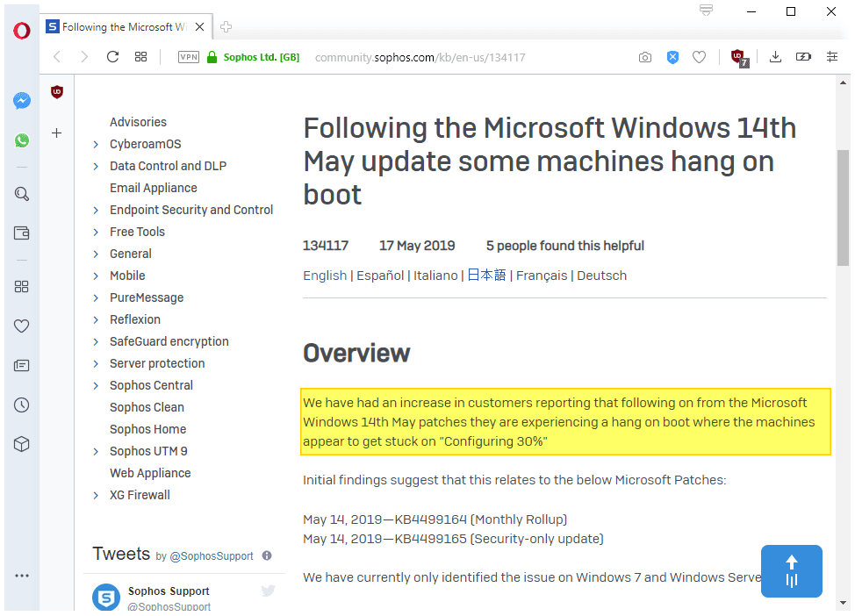Viewport: 855px width, 616px height.
Task: Click the blue scroll-to-top button
Action: tap(792, 571)
